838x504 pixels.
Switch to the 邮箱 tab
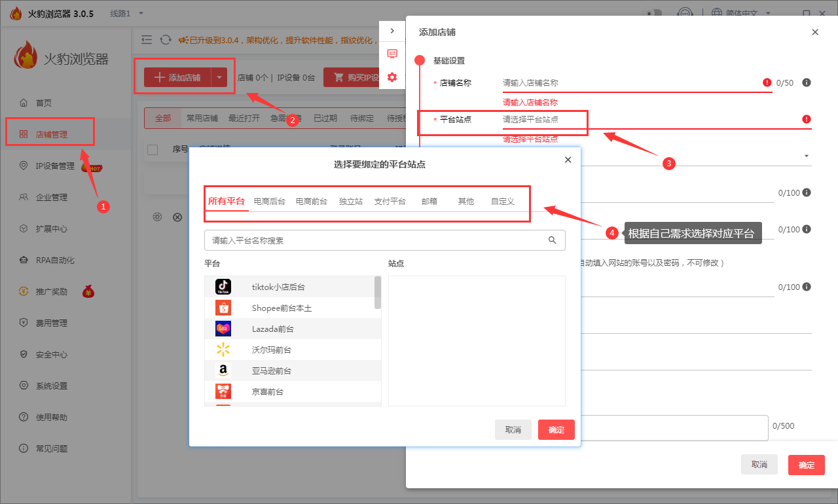pos(429,202)
